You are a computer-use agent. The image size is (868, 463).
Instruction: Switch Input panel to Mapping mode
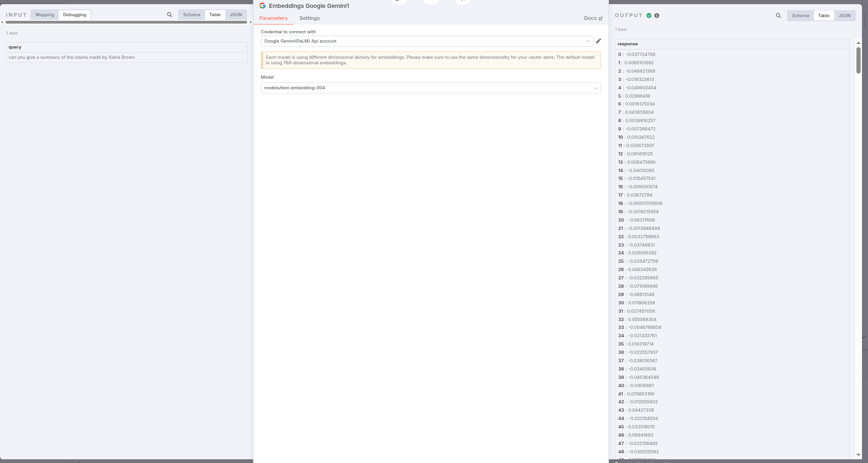(45, 15)
